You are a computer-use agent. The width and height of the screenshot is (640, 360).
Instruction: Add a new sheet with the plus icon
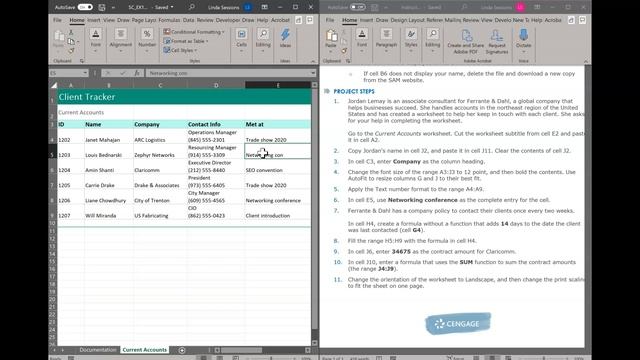point(182,350)
